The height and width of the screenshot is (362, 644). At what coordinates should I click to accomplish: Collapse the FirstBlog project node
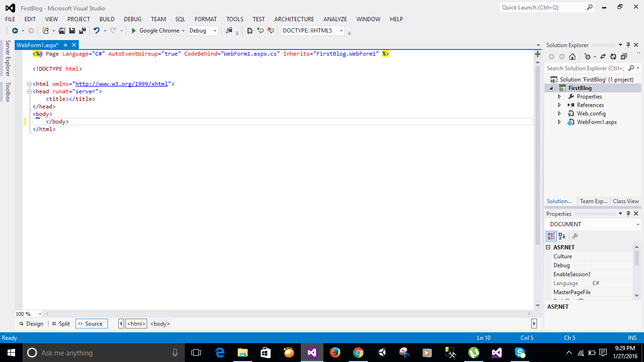coord(551,89)
